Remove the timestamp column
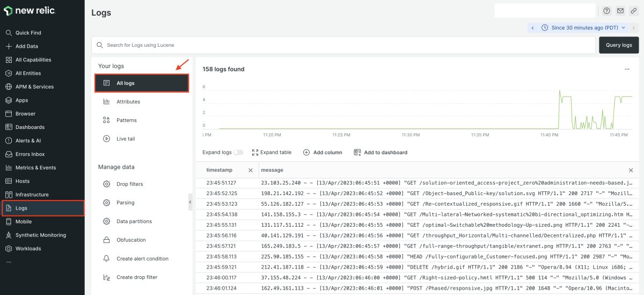 (x=250, y=170)
